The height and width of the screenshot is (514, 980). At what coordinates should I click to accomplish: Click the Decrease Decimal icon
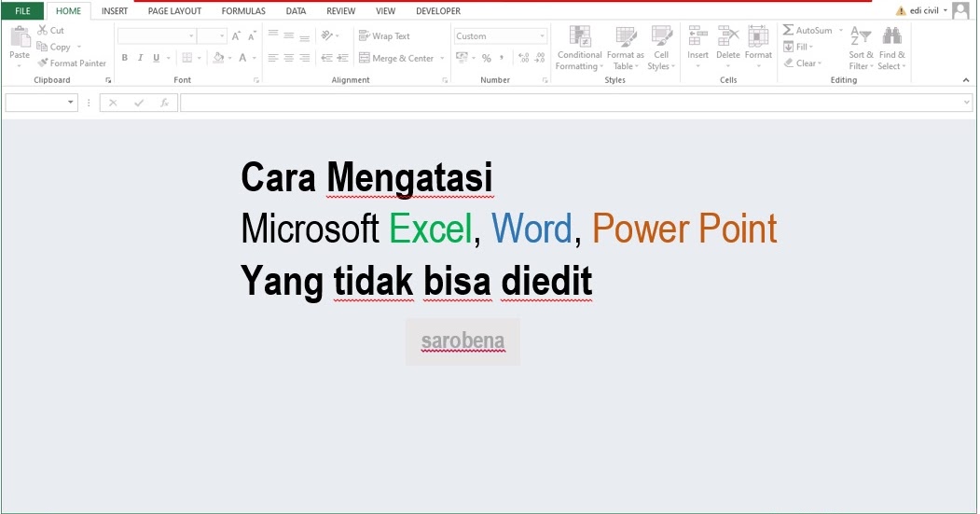click(540, 58)
